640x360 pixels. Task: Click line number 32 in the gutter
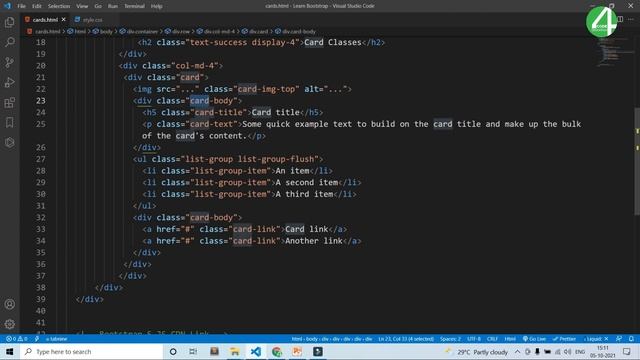click(41, 217)
